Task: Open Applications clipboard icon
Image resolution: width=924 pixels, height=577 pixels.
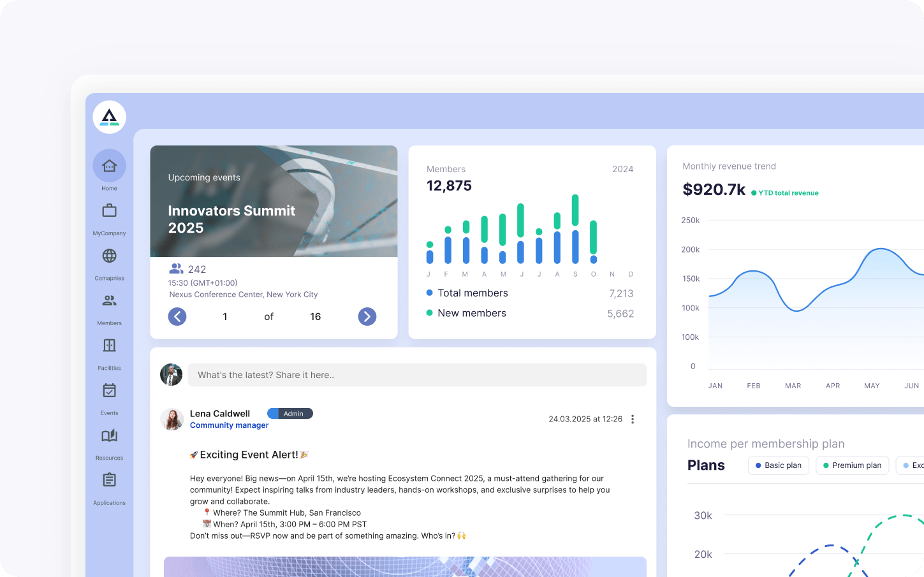Action: click(109, 480)
